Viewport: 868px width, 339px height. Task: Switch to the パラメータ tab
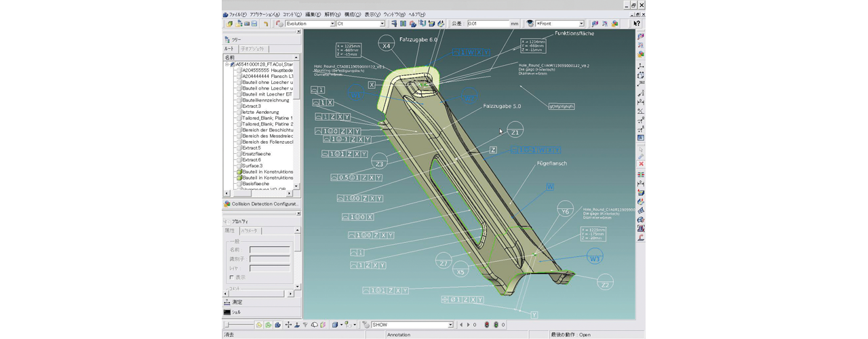tap(248, 231)
